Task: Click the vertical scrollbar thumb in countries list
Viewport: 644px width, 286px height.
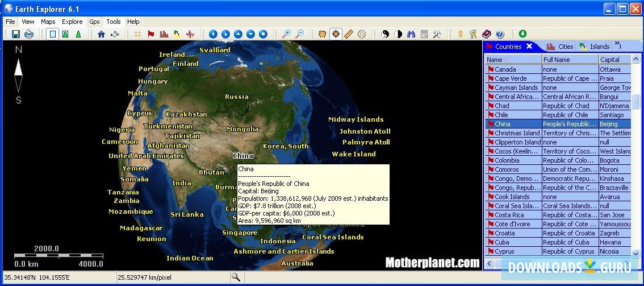Action: click(x=636, y=101)
